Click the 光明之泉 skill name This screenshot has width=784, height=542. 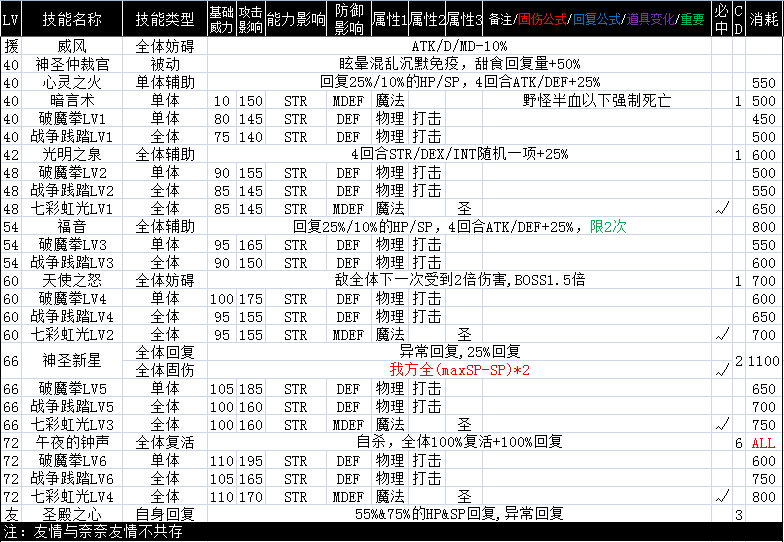pos(72,154)
